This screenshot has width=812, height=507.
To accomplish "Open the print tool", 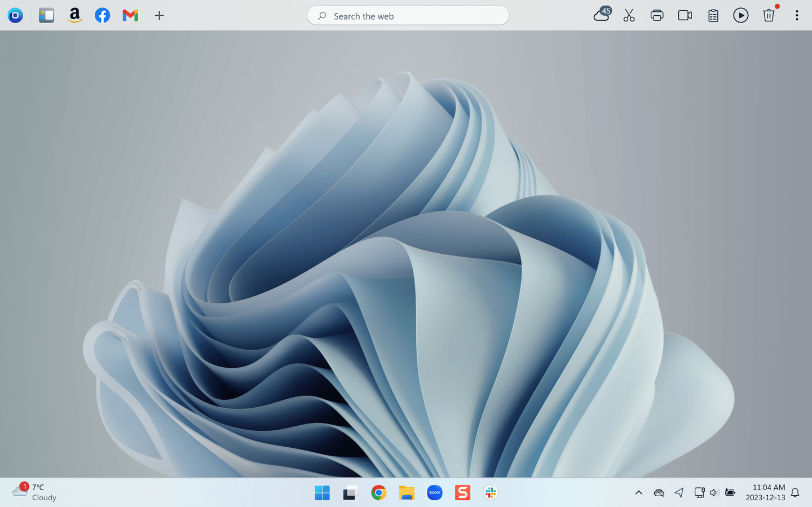I will click(x=656, y=15).
